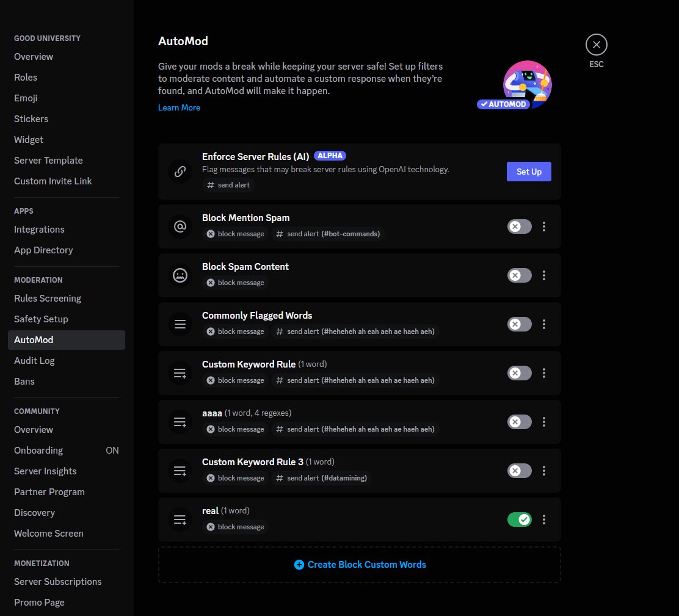The height and width of the screenshot is (616, 679).
Task: Click the list-plus icon for the real rule
Action: tap(180, 520)
